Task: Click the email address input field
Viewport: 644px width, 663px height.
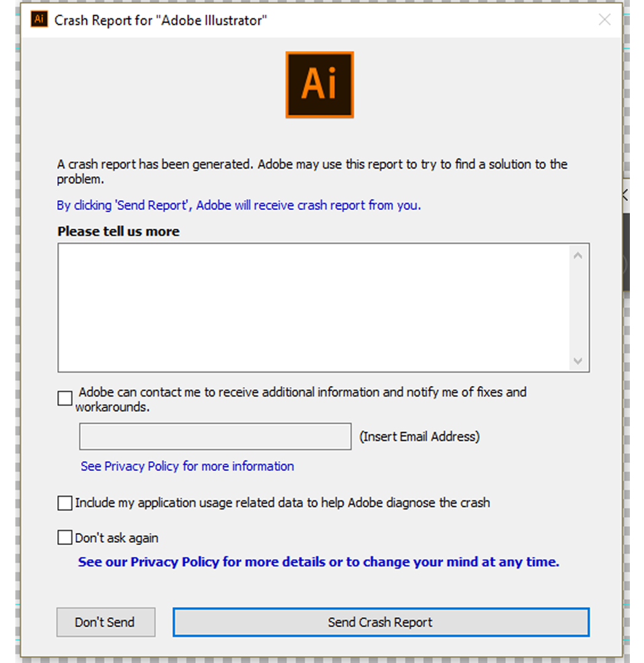Action: point(215,436)
